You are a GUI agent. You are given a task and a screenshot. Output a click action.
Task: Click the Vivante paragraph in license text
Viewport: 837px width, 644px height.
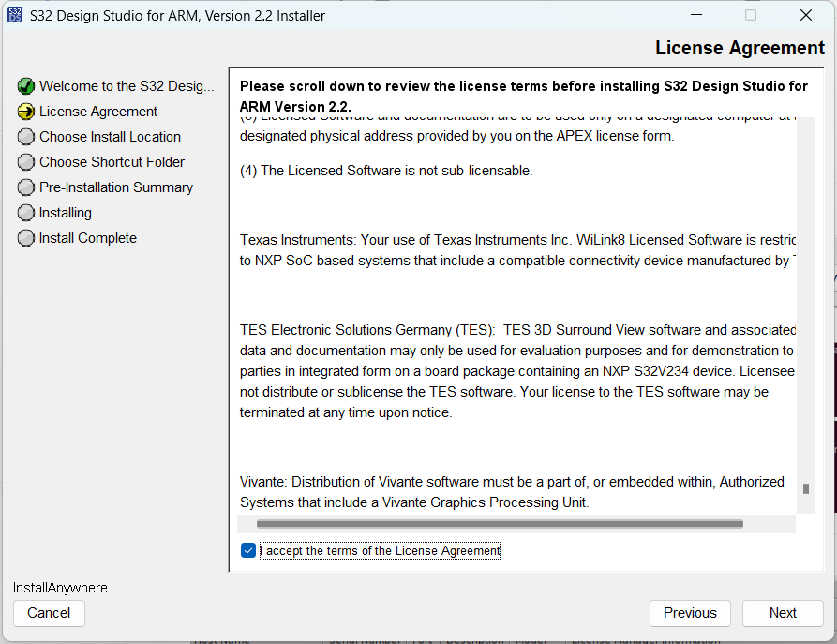tap(512, 492)
